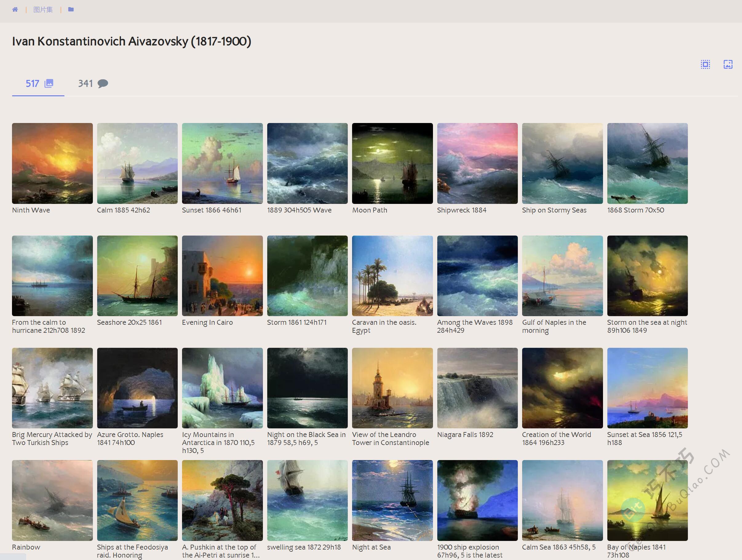Click the 'Seashore 20x25 1861' caption

coord(129,323)
